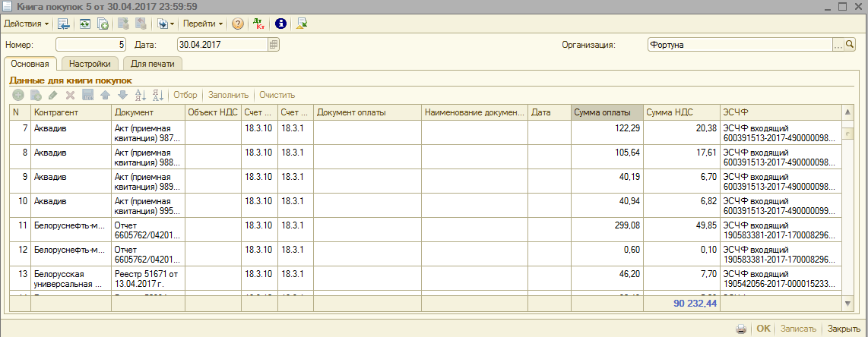Click the Отбор filter button
The image size is (868, 337).
185,95
